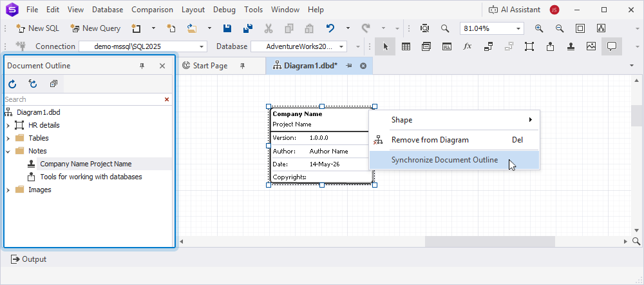
Task: Click the New Query toolbar button
Action: [95, 28]
